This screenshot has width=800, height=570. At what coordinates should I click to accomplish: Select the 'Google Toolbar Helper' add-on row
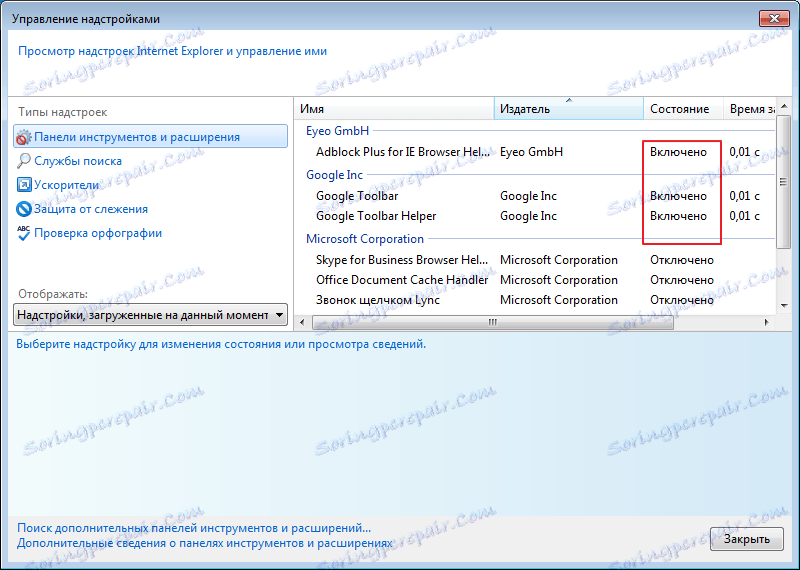coord(535,216)
